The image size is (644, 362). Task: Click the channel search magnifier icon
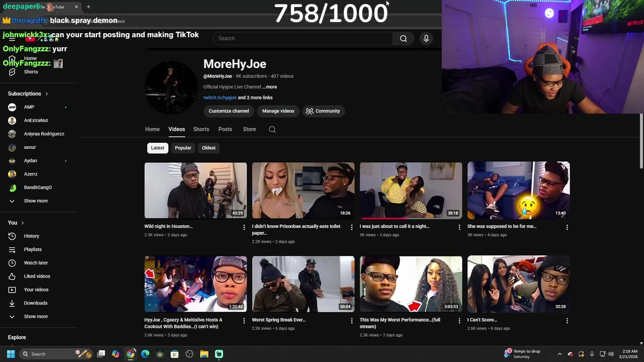pyautogui.click(x=272, y=129)
